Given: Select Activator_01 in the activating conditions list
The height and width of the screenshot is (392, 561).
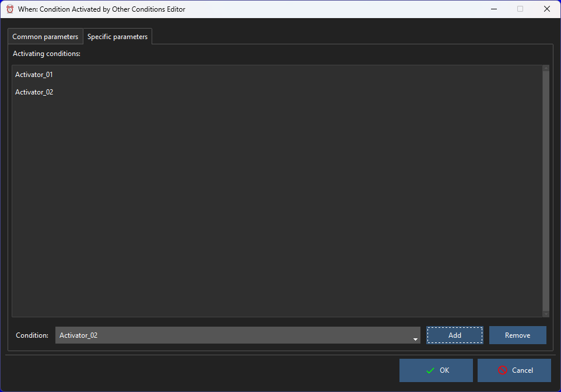Looking at the screenshot, I should click(x=34, y=75).
